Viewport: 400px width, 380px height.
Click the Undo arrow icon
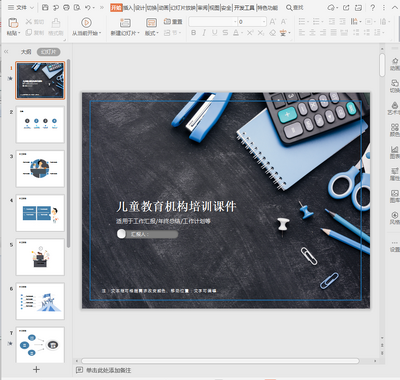click(88, 7)
